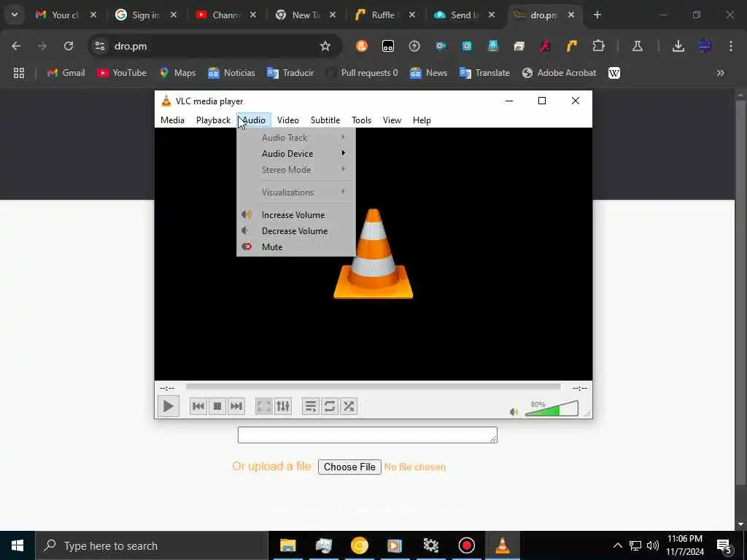Mute using the speaker icon near volume
This screenshot has height=560, width=747.
pyautogui.click(x=514, y=412)
